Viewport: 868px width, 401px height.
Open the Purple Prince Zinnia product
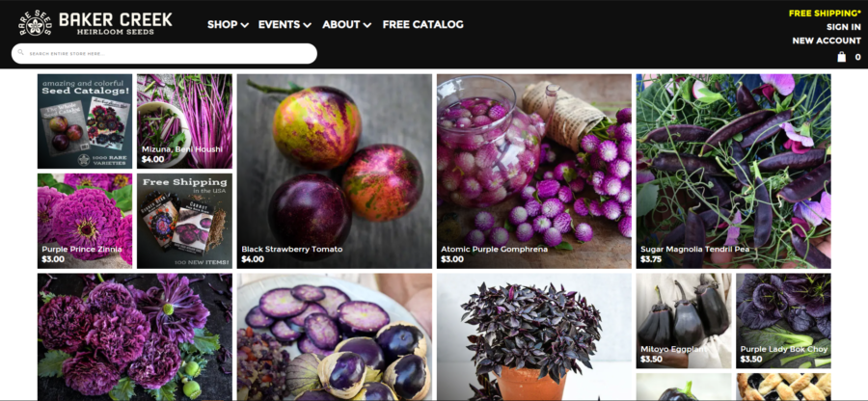pyautogui.click(x=85, y=222)
